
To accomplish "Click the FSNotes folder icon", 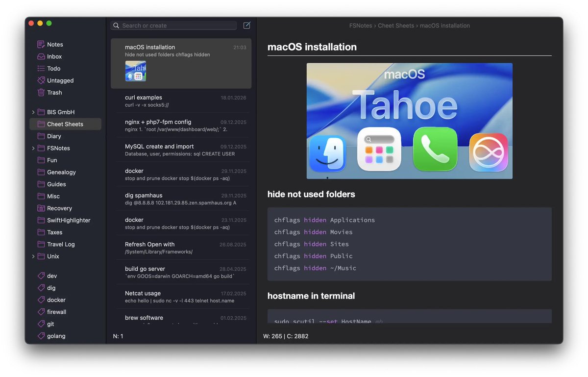I will (41, 148).
